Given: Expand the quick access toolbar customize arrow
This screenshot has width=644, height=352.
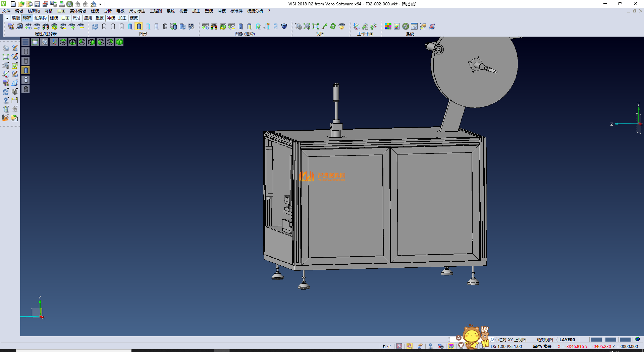Looking at the screenshot, I should tap(100, 4).
